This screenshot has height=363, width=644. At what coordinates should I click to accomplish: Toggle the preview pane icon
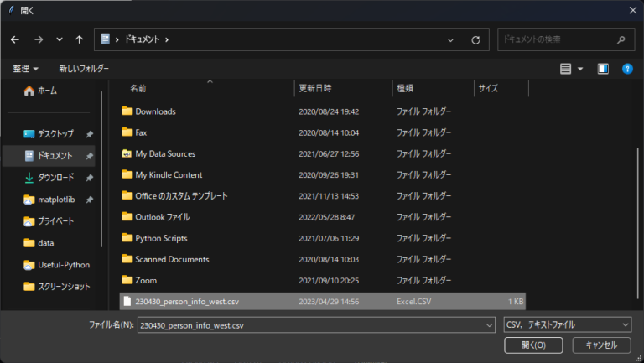coord(603,69)
